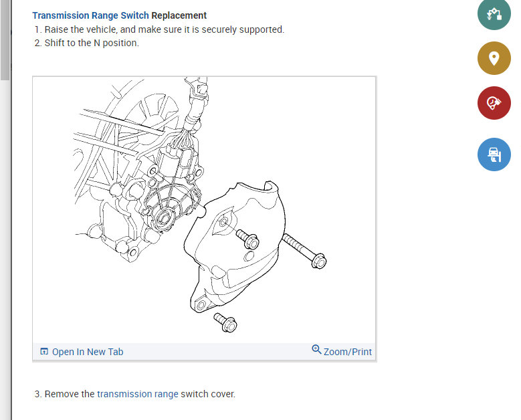
Task: Click the blue vehicle lift icon
Action: [x=494, y=154]
